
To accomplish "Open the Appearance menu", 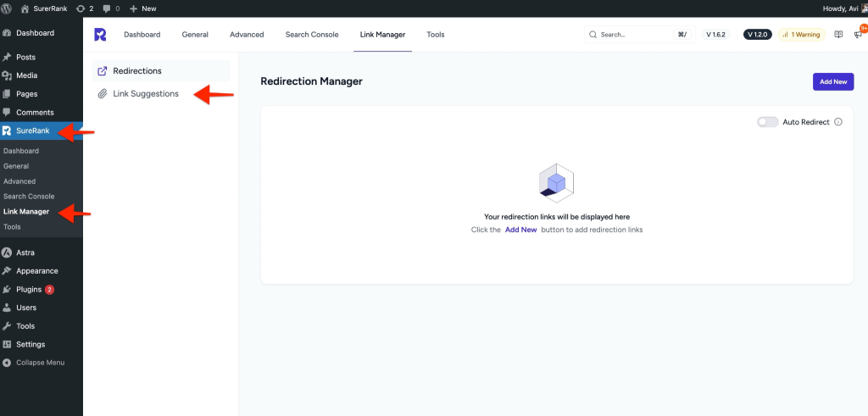I will pos(42,271).
